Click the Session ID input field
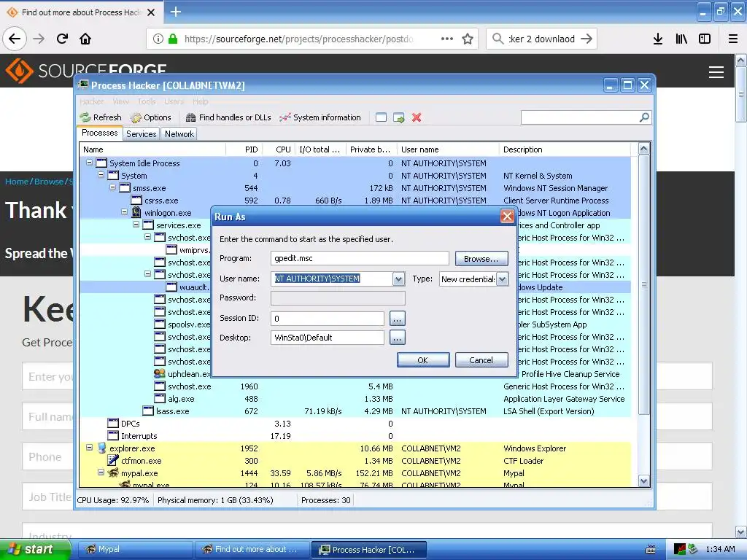The height and width of the screenshot is (560, 747). (x=328, y=318)
